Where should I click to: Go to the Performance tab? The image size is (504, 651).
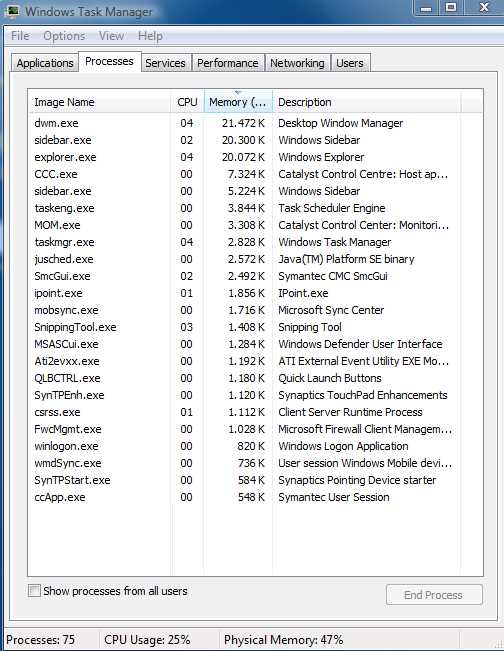click(x=228, y=63)
